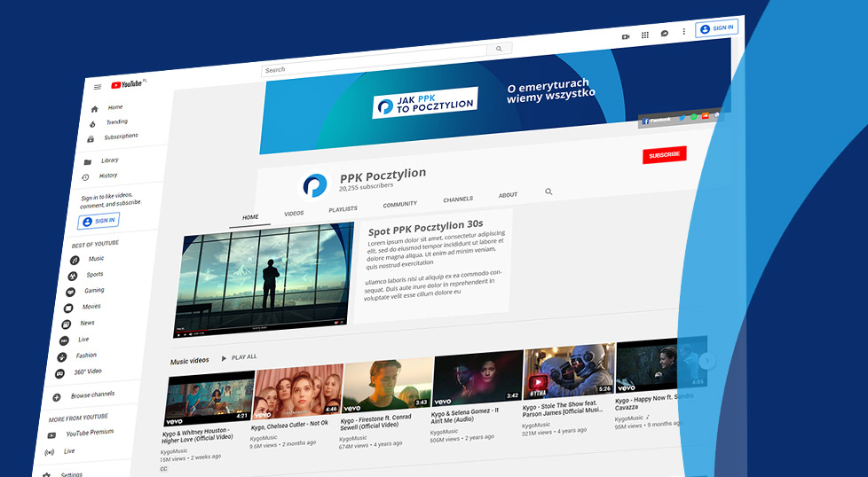The height and width of the screenshot is (477, 868).
Task: Open Kygo Stole The Show thumbnail
Action: point(569,371)
